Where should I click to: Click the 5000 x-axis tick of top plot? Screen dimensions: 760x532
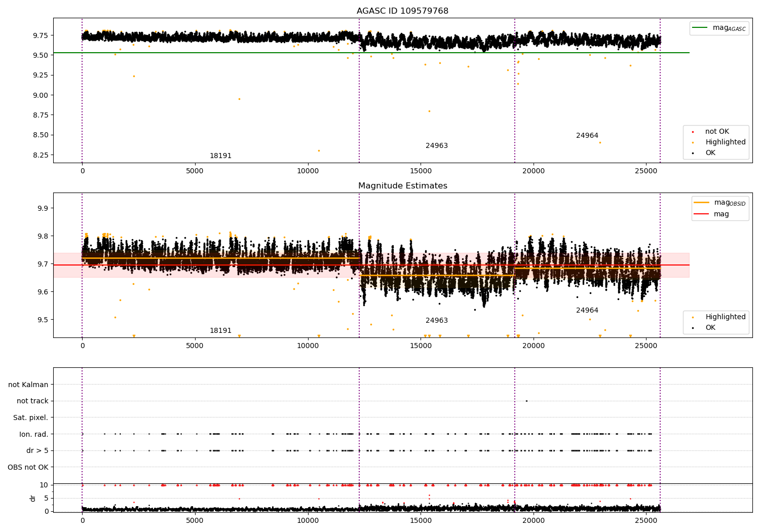click(195, 171)
